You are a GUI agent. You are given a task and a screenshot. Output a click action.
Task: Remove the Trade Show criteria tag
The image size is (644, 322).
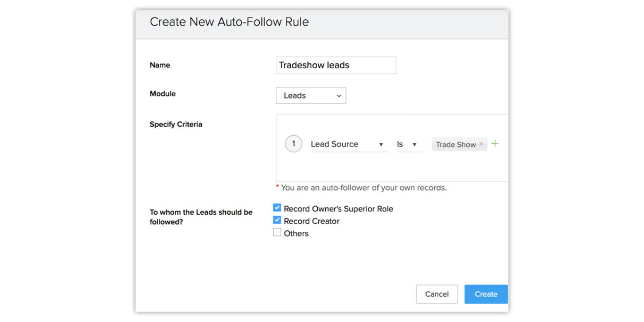click(481, 144)
